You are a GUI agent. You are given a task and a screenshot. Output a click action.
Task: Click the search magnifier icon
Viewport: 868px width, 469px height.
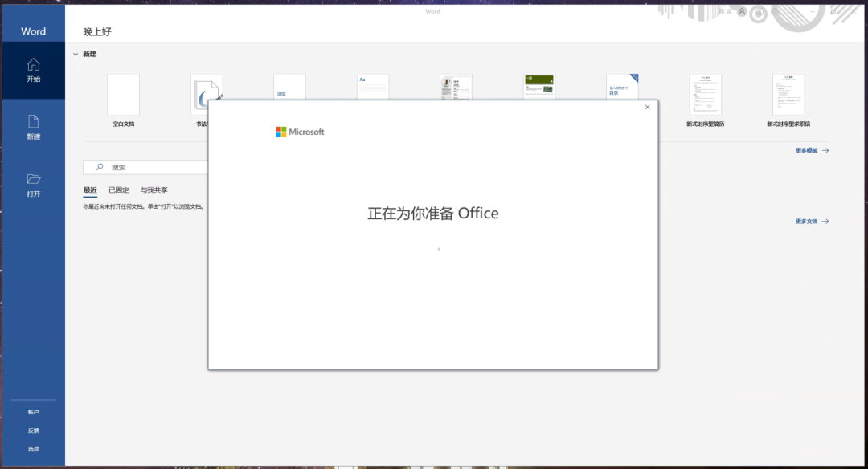100,167
